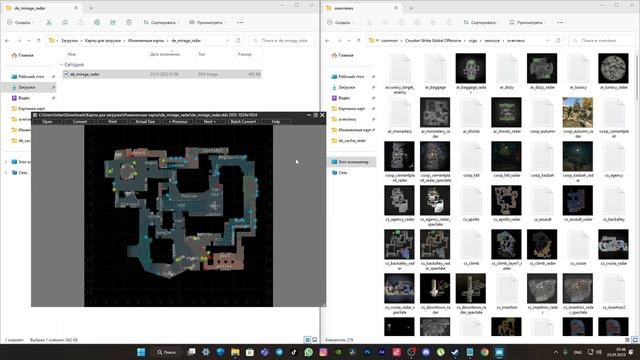Open Photoshop from the taskbar
The image size is (640, 360).
(x=367, y=352)
